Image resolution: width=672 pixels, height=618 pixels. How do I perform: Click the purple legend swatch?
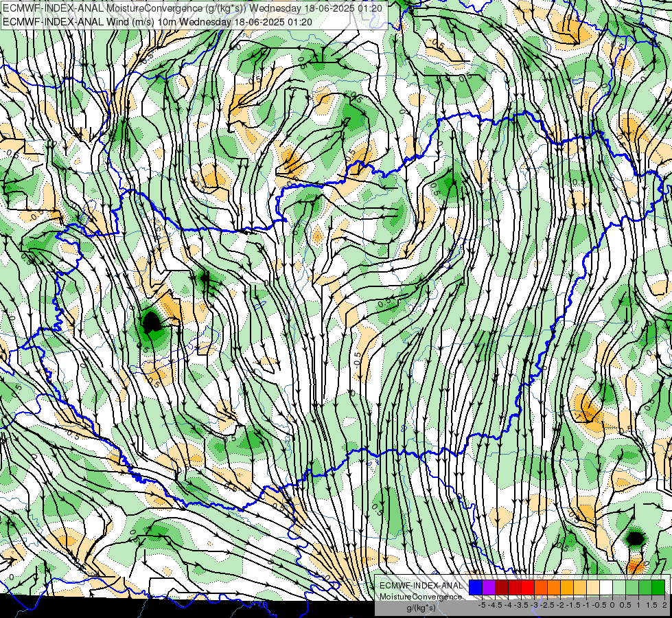tap(489, 587)
